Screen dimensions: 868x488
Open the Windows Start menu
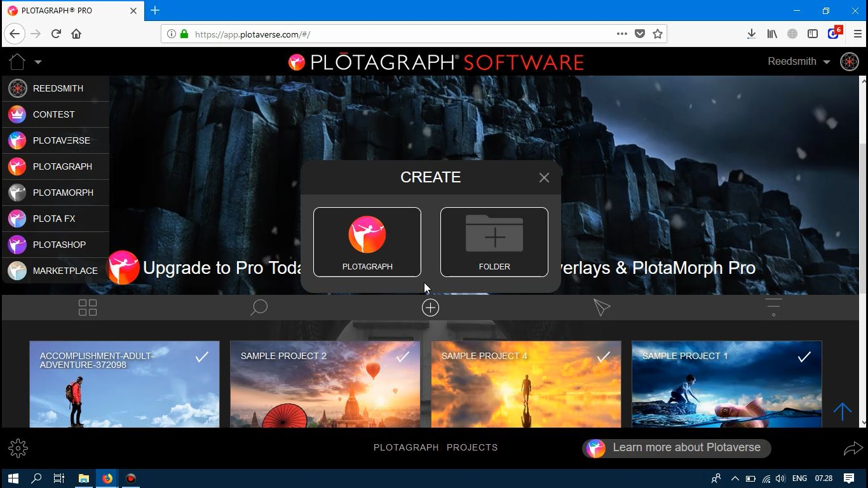(13, 478)
